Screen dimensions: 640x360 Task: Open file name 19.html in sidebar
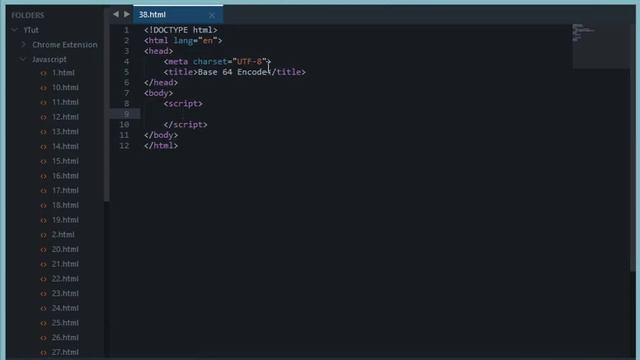pyautogui.click(x=65, y=220)
